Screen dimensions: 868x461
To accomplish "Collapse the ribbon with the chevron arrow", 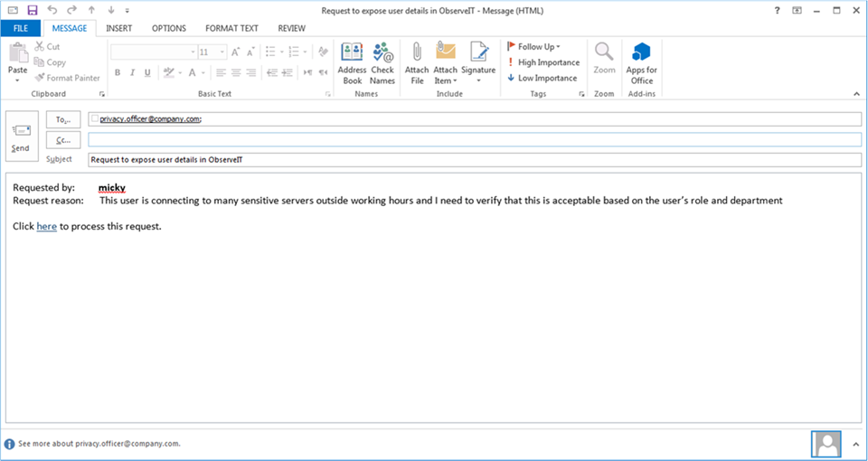I will click(x=855, y=93).
